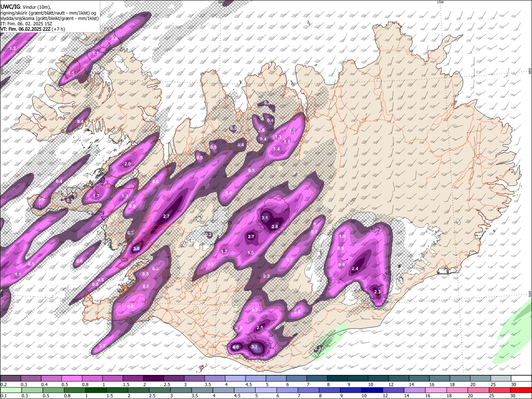Click the 2.5 precipitation value on the map

tap(260, 328)
